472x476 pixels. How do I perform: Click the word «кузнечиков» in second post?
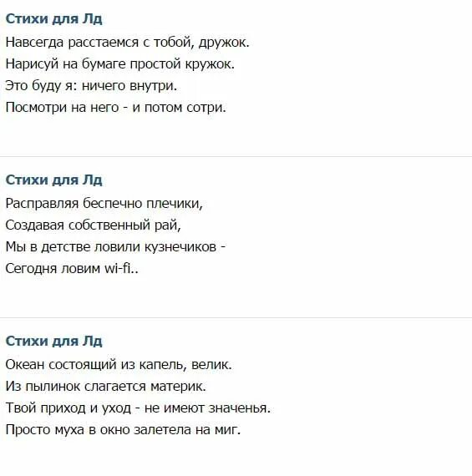point(180,247)
